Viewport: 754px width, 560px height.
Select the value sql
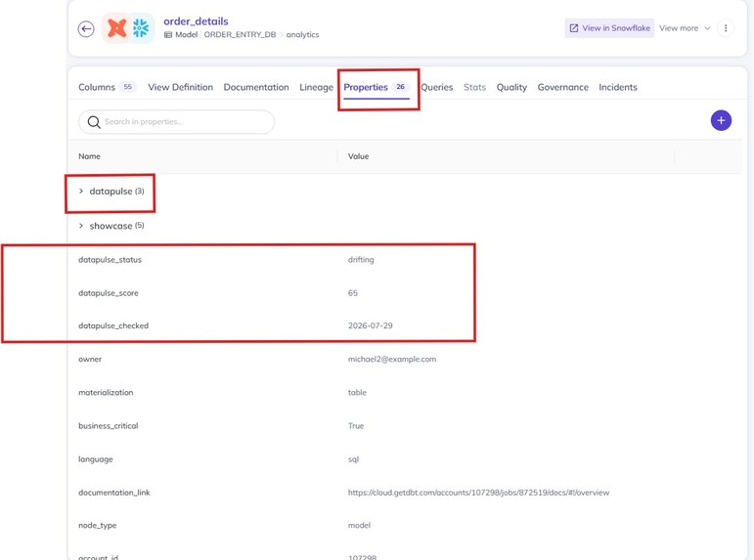point(353,459)
